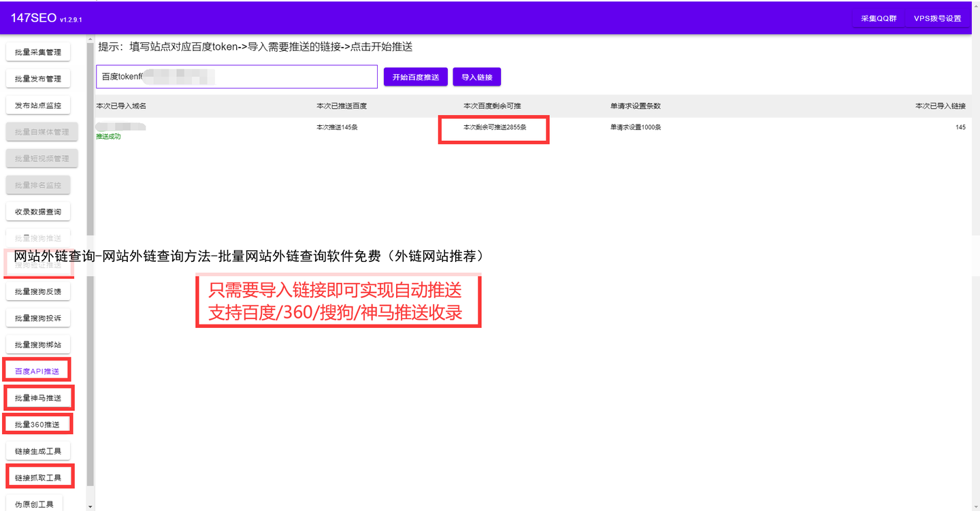Click the 开始百度推送 button

(x=415, y=77)
